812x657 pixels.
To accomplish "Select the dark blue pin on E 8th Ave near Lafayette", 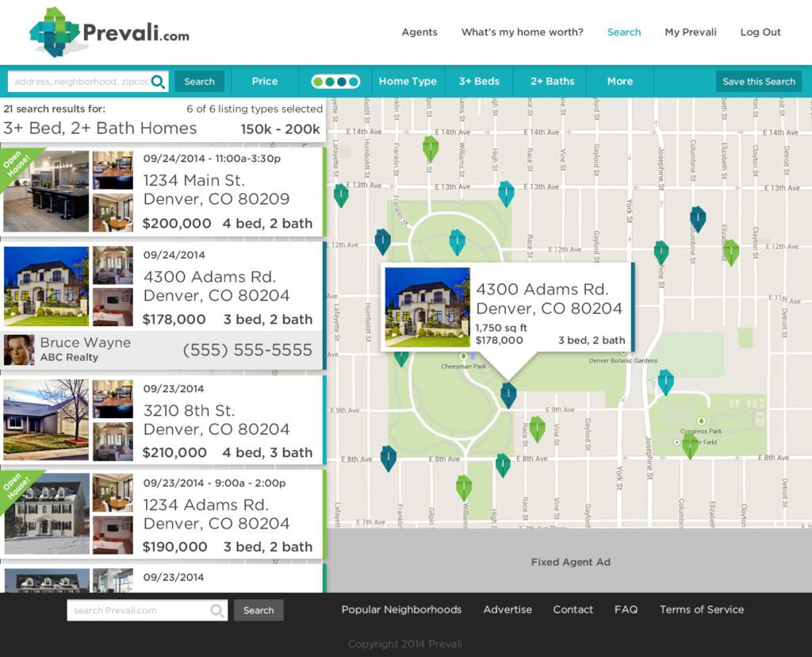I will click(389, 459).
